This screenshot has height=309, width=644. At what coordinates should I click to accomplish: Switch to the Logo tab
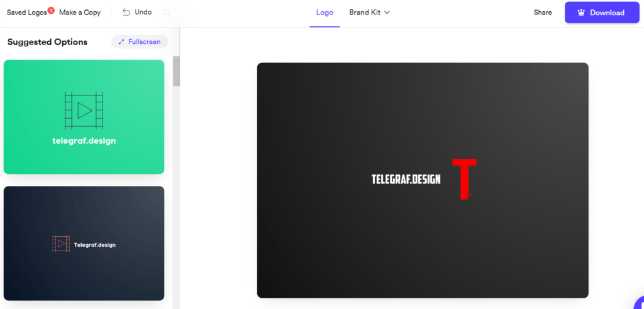(x=325, y=13)
